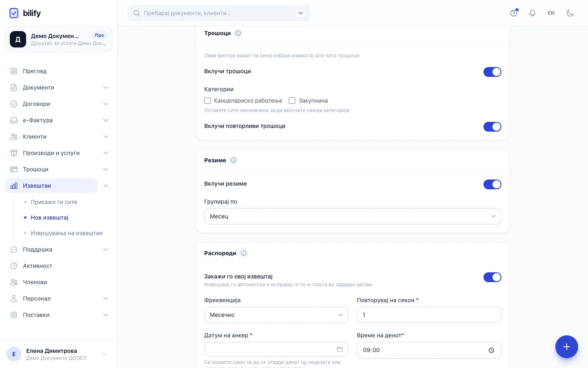Open the help question mark icon
The height and width of the screenshot is (368, 588).
[514, 13]
